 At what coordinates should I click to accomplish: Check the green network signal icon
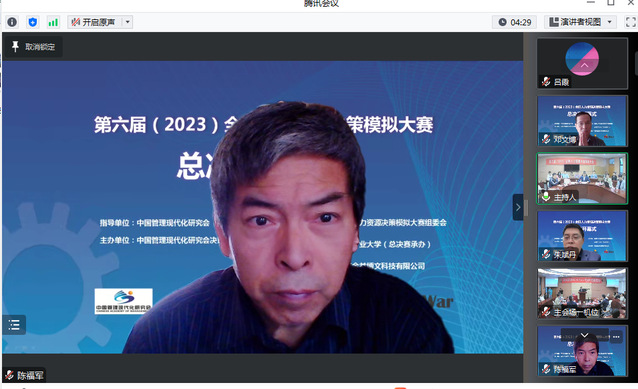[53, 22]
